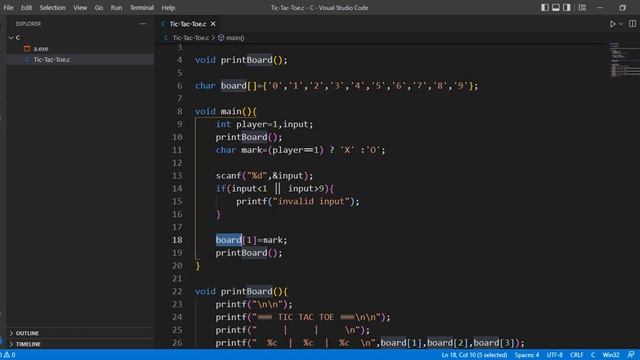Click void main() on line 8

point(225,111)
